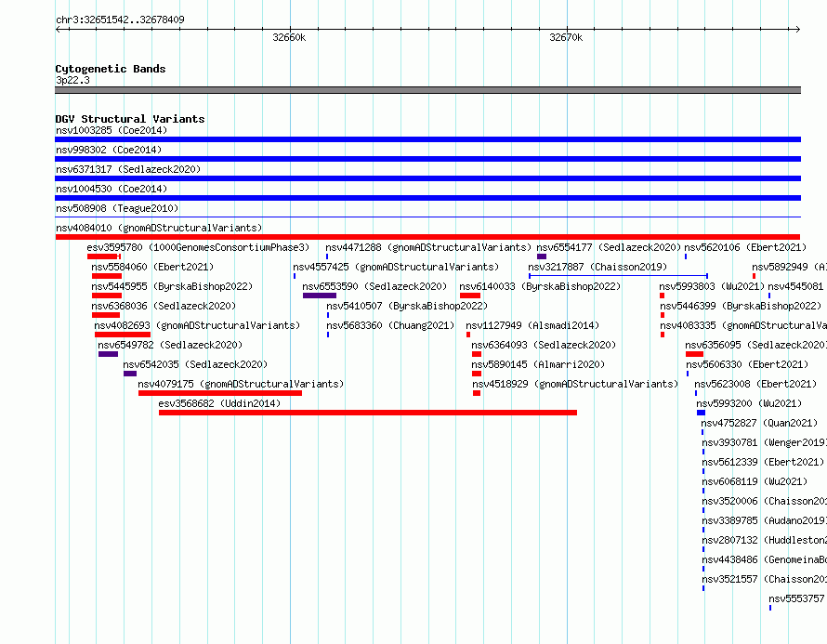This screenshot has width=827, height=644.
Task: Open nsv5890145 (Almarri2020) label
Action: pos(538,364)
